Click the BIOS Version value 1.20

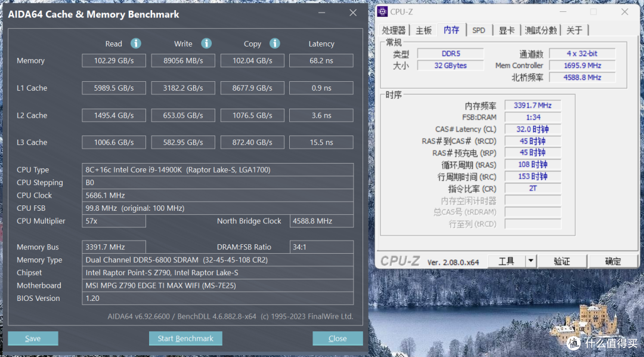tap(218, 298)
